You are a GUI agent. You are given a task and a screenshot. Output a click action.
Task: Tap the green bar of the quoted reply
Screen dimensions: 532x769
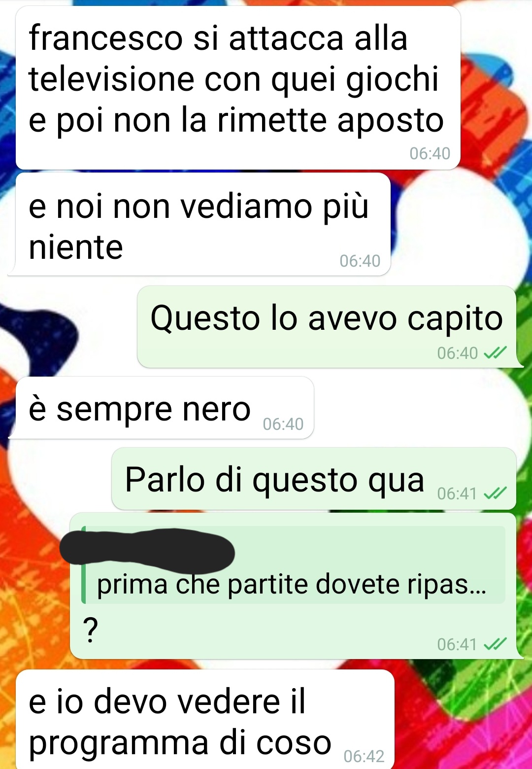tap(84, 565)
